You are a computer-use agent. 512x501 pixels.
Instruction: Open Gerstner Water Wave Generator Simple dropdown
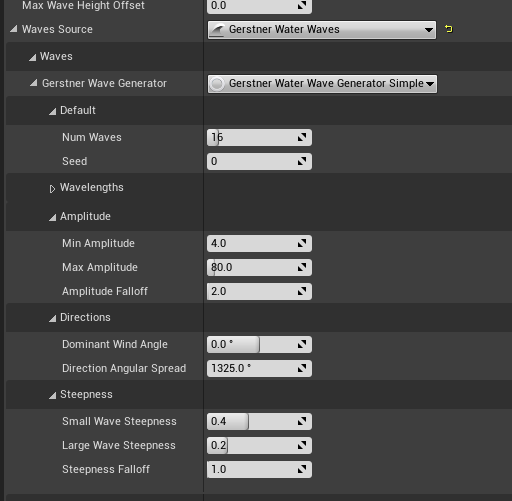(x=322, y=84)
